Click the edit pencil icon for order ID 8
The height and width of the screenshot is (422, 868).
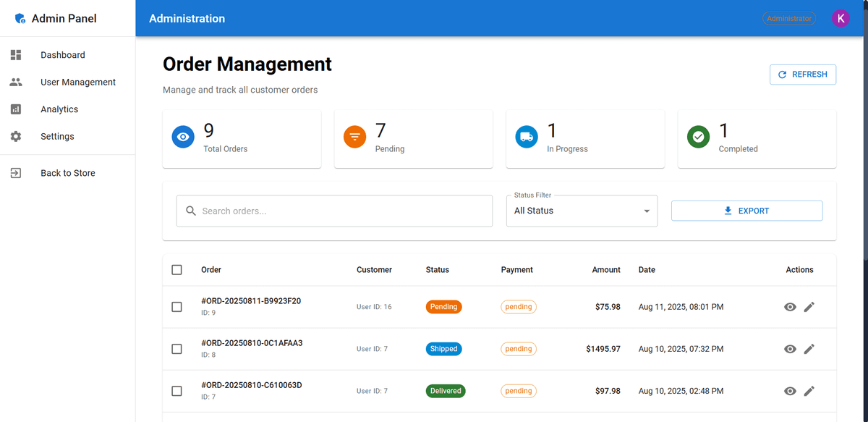coord(809,349)
